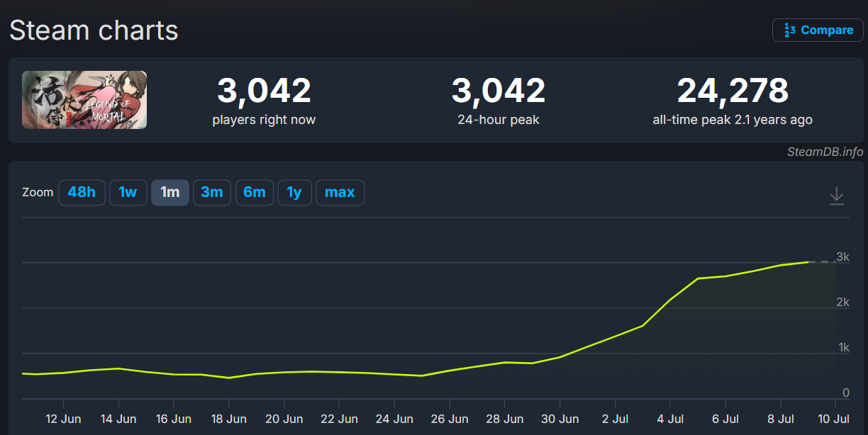The height and width of the screenshot is (435, 868).
Task: Click the 30 Jun axis label
Action: coord(560,419)
